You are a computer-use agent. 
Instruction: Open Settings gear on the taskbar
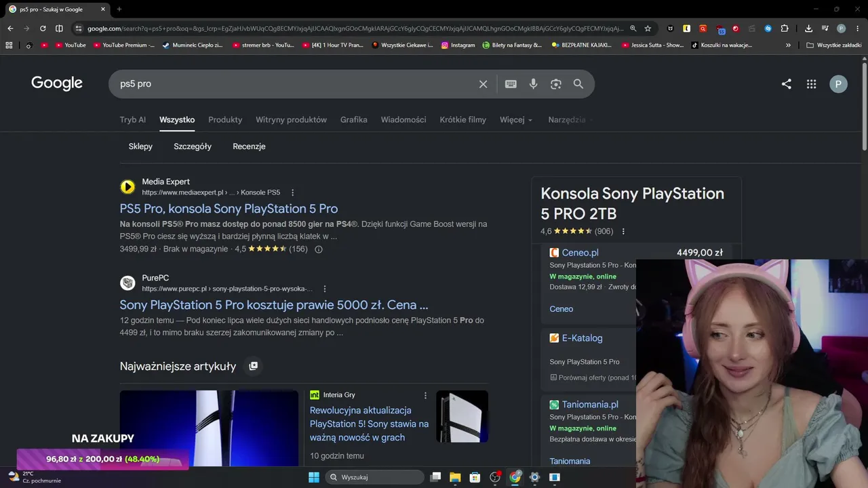(x=534, y=477)
